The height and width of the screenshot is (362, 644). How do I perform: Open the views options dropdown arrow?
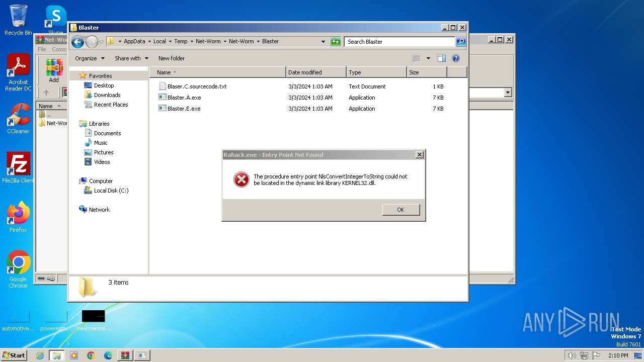click(x=428, y=58)
